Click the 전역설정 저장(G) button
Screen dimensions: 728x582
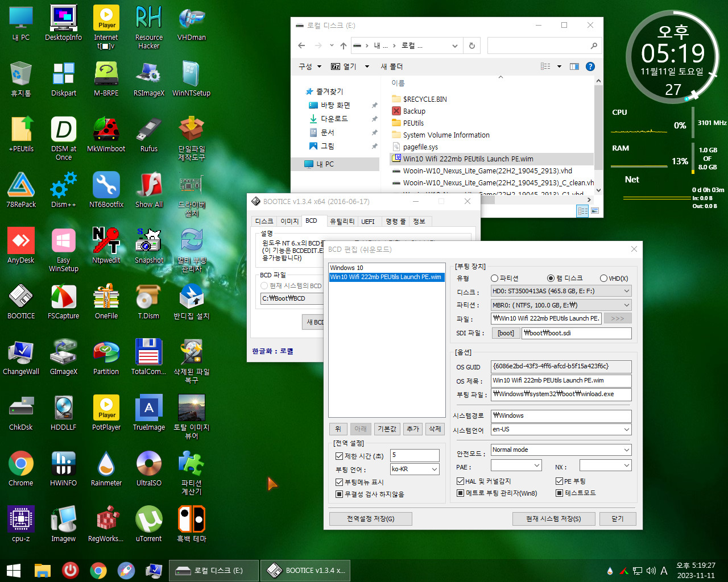point(371,518)
